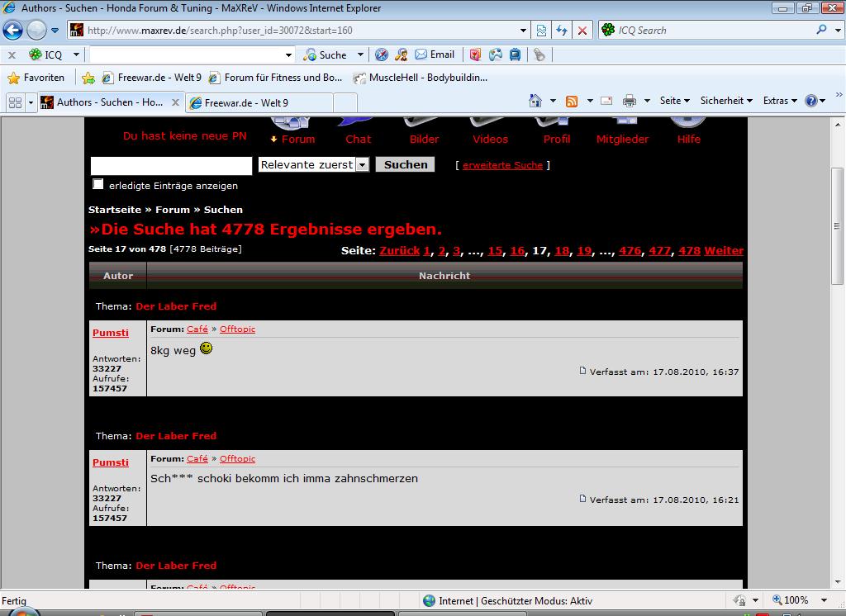
Task: Open the Extras menu
Action: (779, 101)
